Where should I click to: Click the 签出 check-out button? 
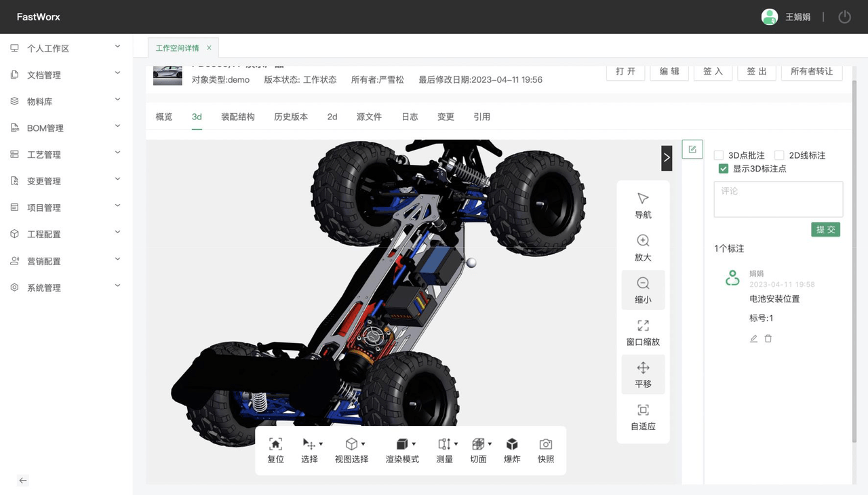pyautogui.click(x=756, y=71)
